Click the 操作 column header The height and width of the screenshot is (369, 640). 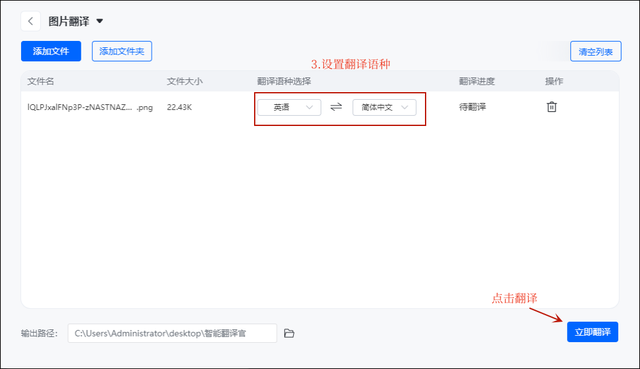point(554,81)
